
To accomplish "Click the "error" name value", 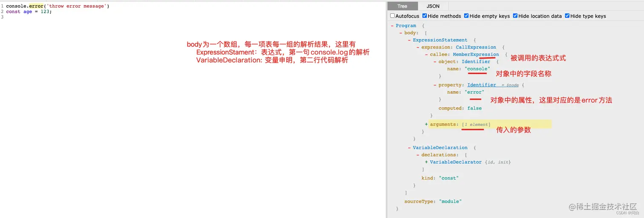I will click(x=474, y=92).
